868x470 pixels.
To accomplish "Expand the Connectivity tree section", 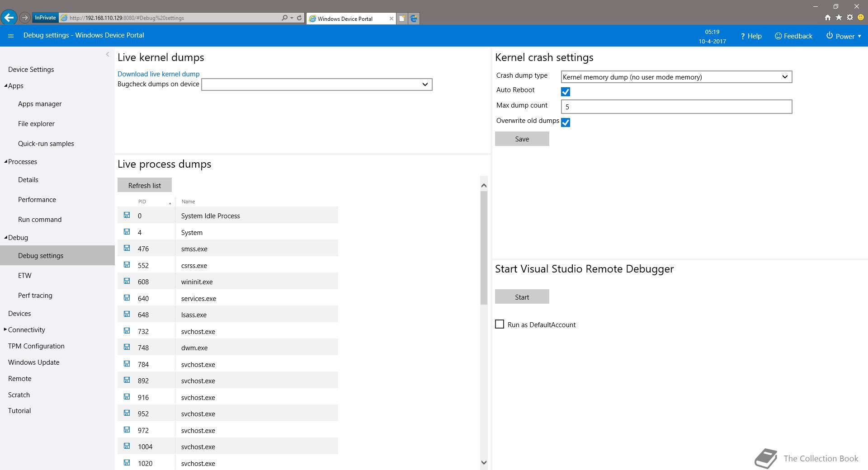I will 5,329.
